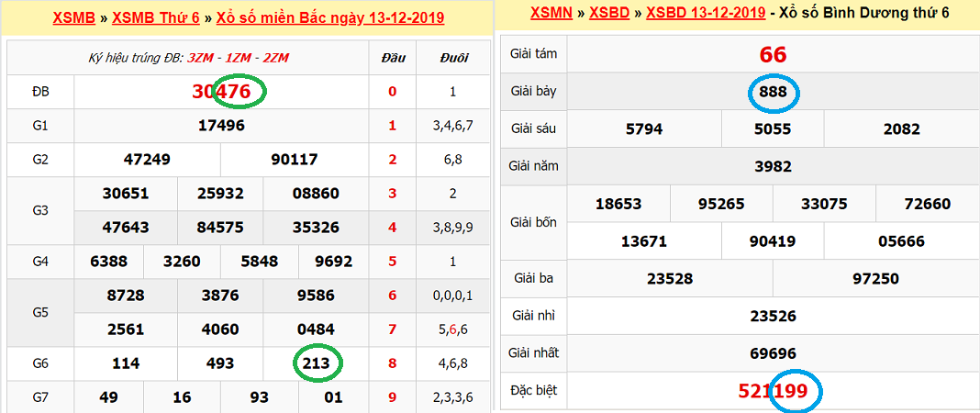Open 'Xổ số miền Bắc ngày 13-12-2019' link
The width and height of the screenshot is (980, 413).
330,17
